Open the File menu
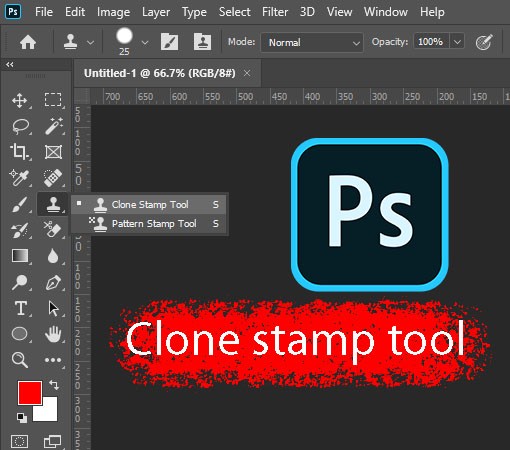The height and width of the screenshot is (450, 510). [x=44, y=12]
